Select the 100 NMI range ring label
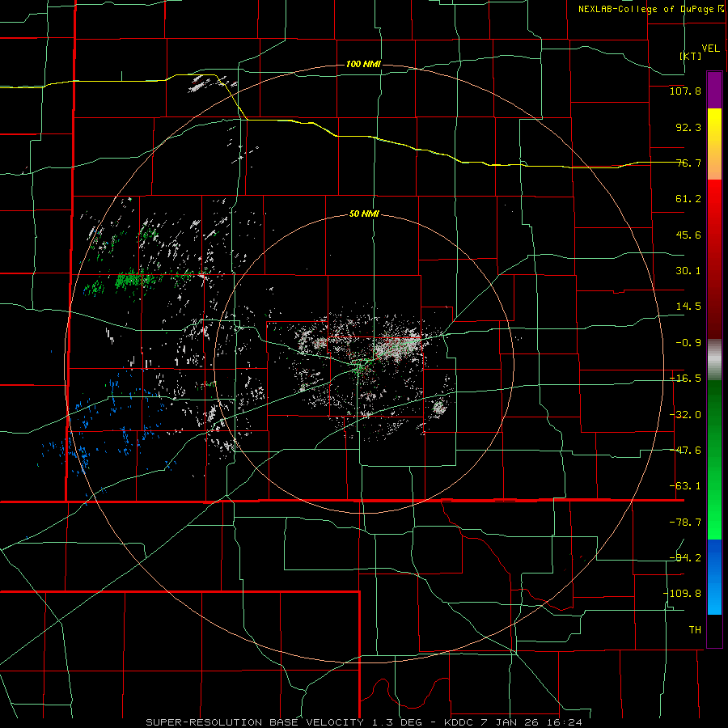Viewport: 728px width, 728px height. pos(363,64)
